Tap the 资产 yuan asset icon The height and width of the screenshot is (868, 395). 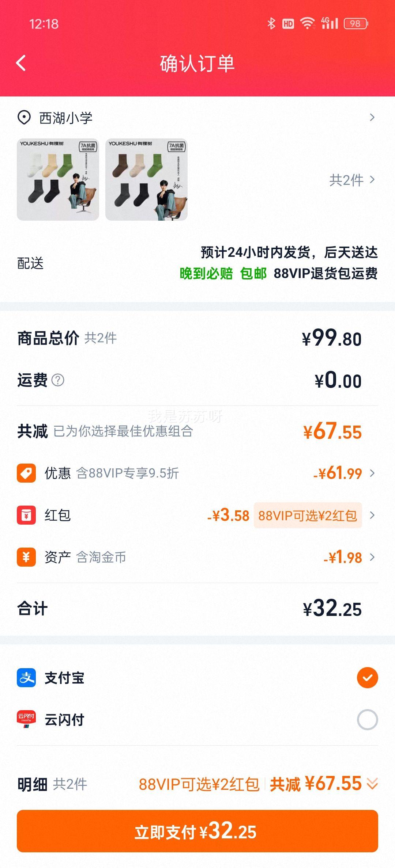pyautogui.click(x=26, y=557)
